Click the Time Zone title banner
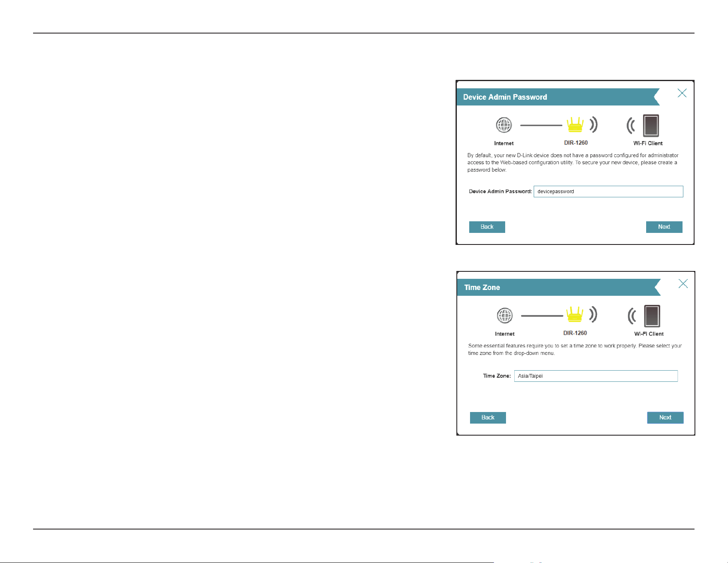Viewport: 728px width, 563px height. [x=559, y=287]
